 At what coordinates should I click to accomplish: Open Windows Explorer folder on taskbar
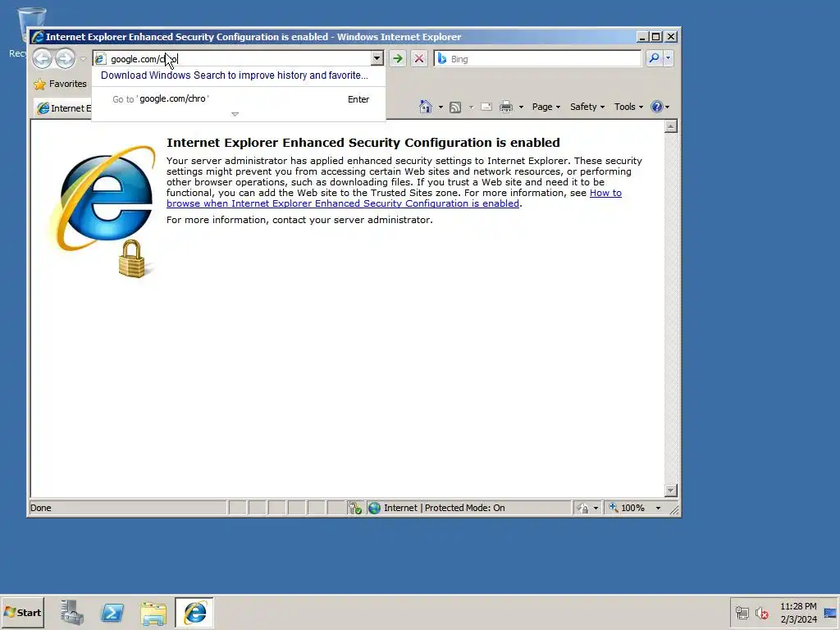click(x=153, y=614)
